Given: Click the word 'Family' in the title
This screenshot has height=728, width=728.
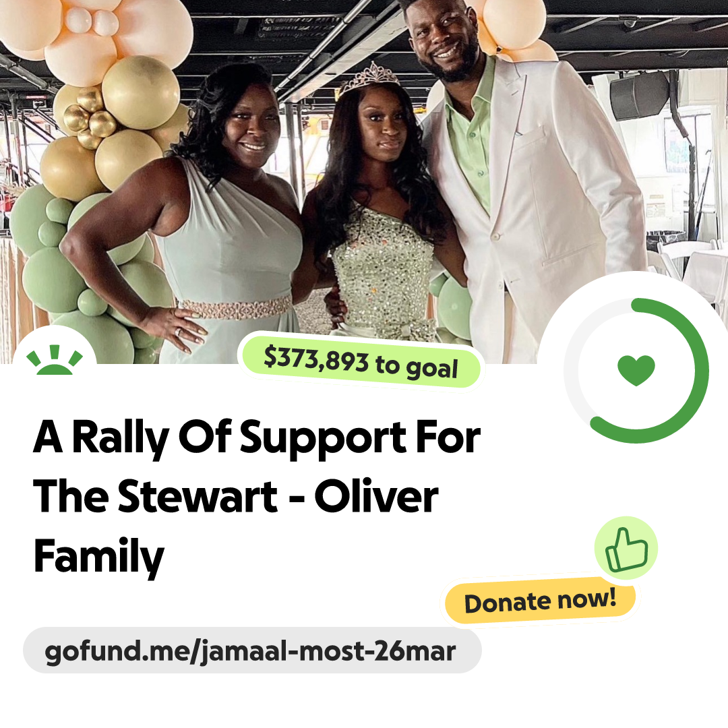Looking at the screenshot, I should tap(99, 557).
